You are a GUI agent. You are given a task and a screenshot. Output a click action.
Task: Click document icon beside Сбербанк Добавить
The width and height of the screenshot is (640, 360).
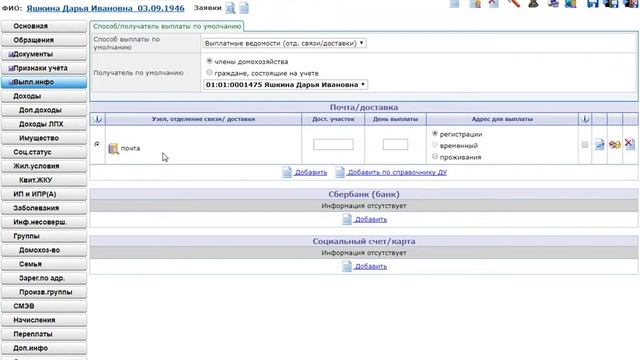347,219
